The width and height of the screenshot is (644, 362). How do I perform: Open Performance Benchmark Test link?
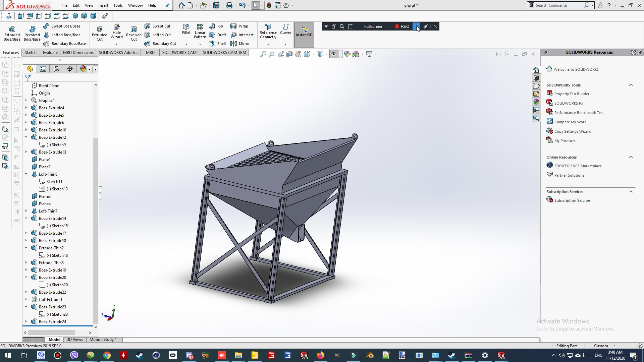(x=579, y=113)
